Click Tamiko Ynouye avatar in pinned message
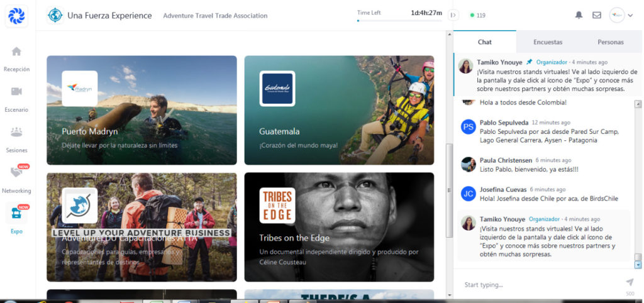This screenshot has height=303, width=644. pos(466,66)
